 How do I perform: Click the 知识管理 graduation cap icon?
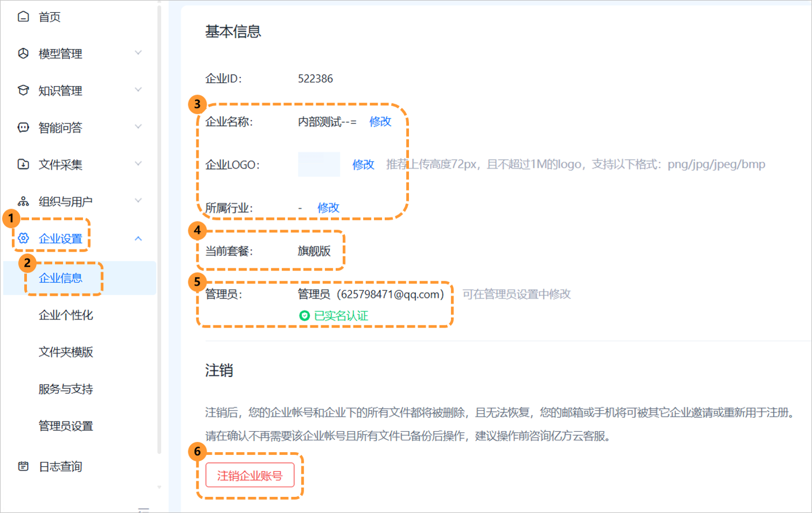coord(23,90)
